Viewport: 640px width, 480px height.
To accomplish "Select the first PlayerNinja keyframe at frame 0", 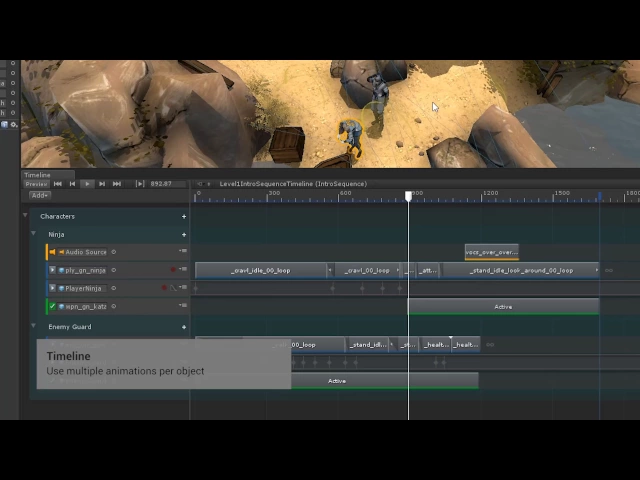I will pos(196,288).
